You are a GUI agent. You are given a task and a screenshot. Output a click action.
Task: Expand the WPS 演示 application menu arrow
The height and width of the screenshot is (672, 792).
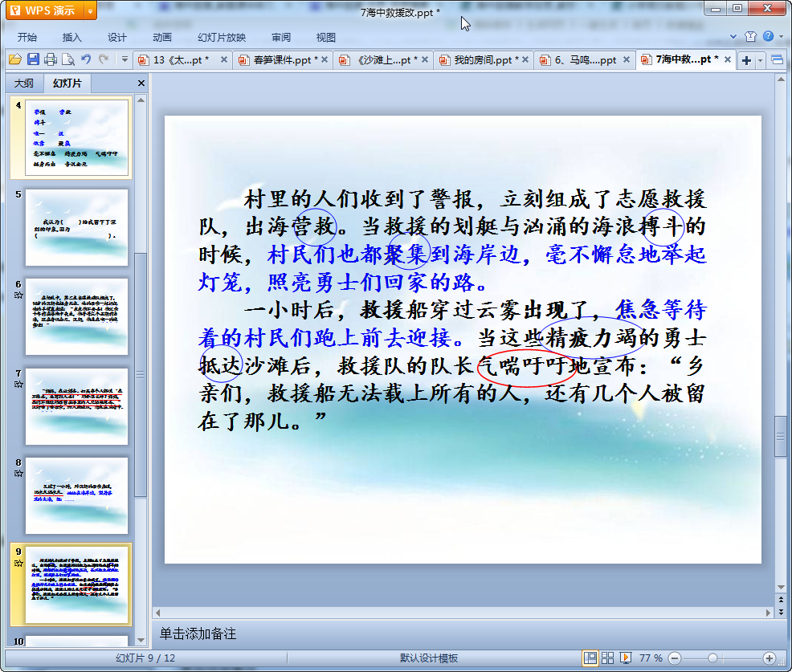click(90, 10)
